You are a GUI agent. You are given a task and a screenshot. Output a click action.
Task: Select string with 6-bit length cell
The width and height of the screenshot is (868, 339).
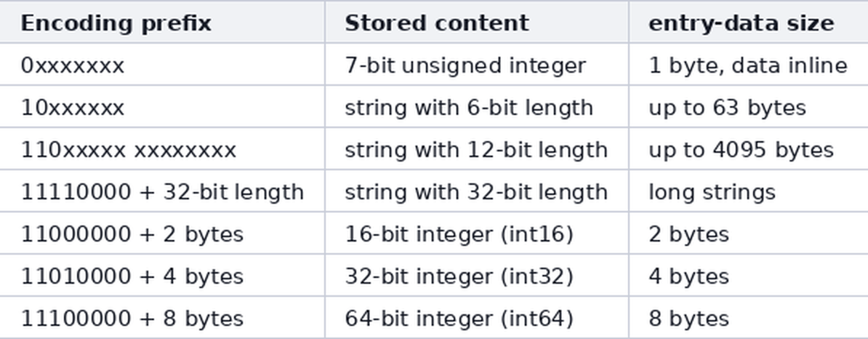tap(477, 107)
